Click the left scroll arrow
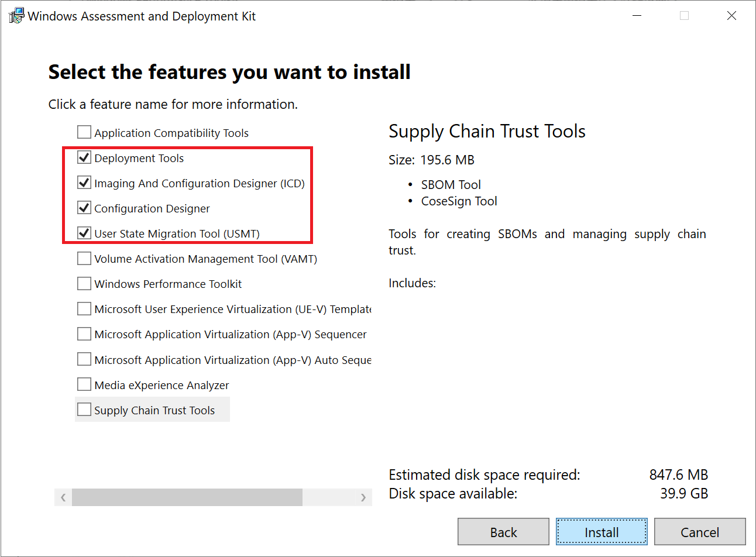This screenshot has width=756, height=557. [x=63, y=497]
